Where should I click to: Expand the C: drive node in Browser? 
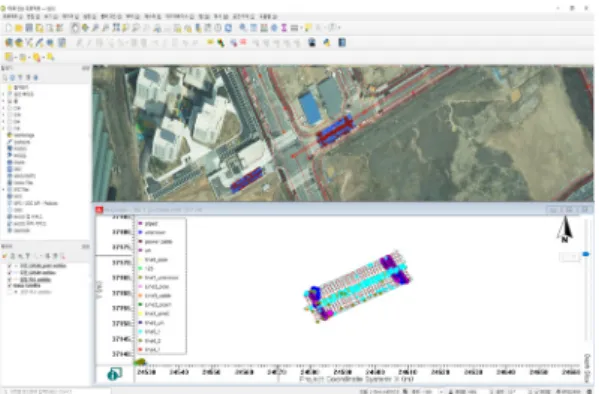pos(4,108)
